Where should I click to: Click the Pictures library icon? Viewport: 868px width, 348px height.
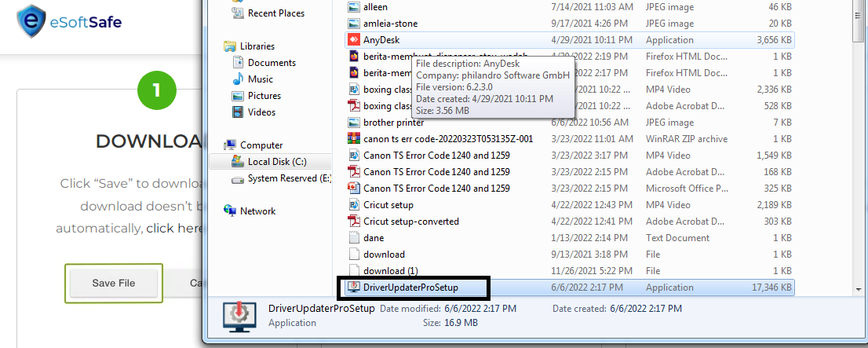(238, 96)
